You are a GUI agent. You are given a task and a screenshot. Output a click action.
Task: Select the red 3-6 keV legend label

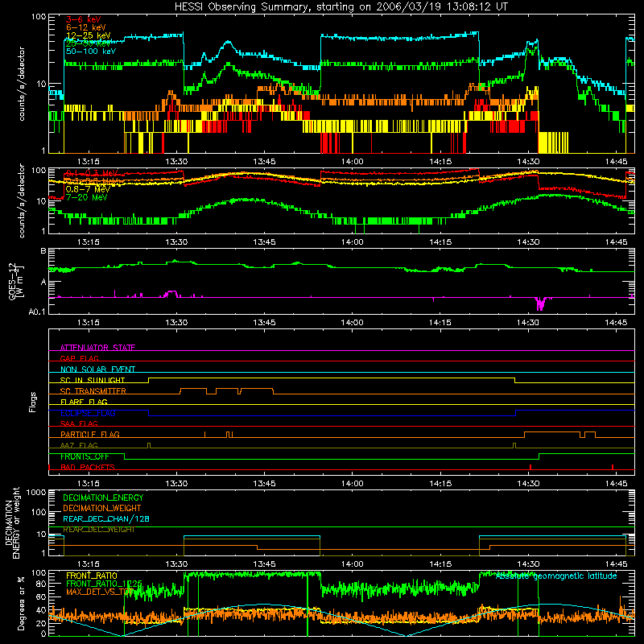coord(84,19)
